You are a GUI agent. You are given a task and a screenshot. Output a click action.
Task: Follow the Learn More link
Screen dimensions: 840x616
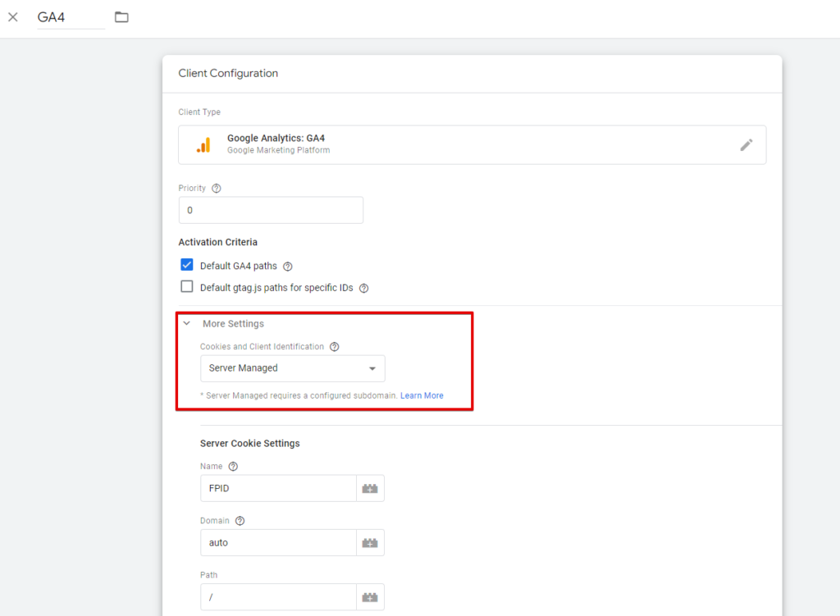(422, 395)
